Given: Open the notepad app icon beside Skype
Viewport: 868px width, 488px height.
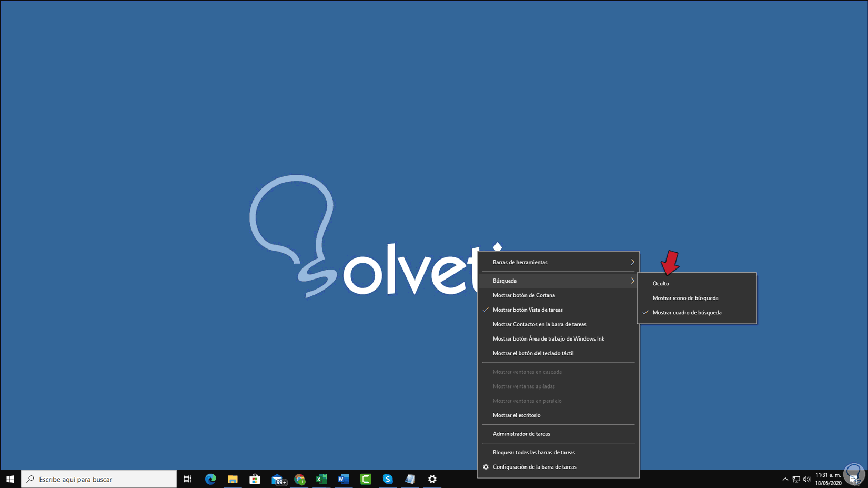Looking at the screenshot, I should point(410,479).
